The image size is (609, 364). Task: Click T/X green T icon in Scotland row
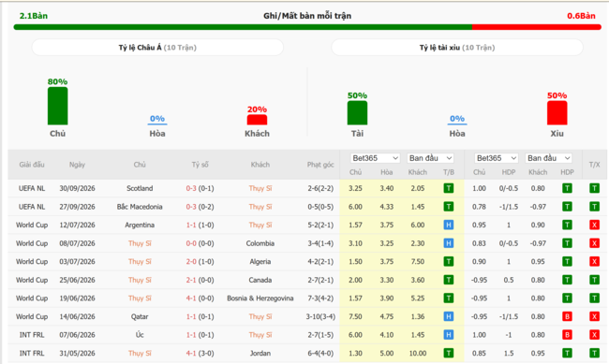point(594,188)
